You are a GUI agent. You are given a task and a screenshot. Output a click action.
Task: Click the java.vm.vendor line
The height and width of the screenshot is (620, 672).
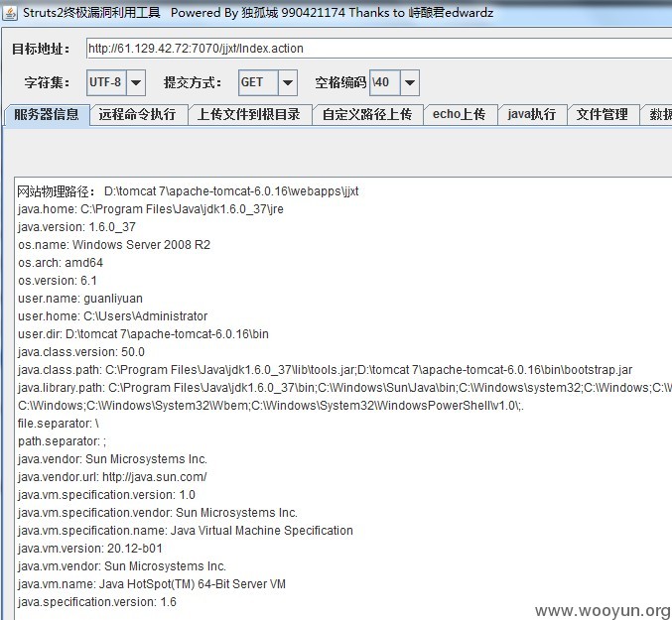pyautogui.click(x=122, y=566)
